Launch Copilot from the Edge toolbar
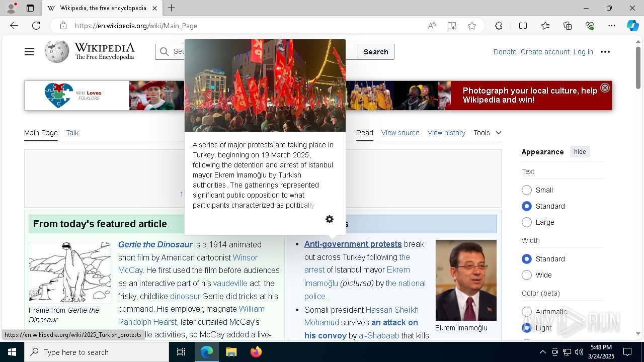Screen dimensions: 644x362 [632, 26]
